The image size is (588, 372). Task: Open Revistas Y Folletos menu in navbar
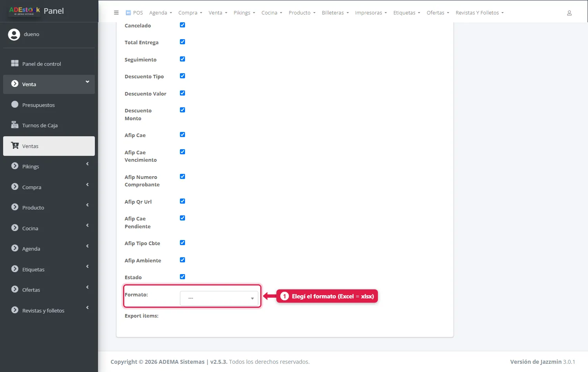pos(480,13)
